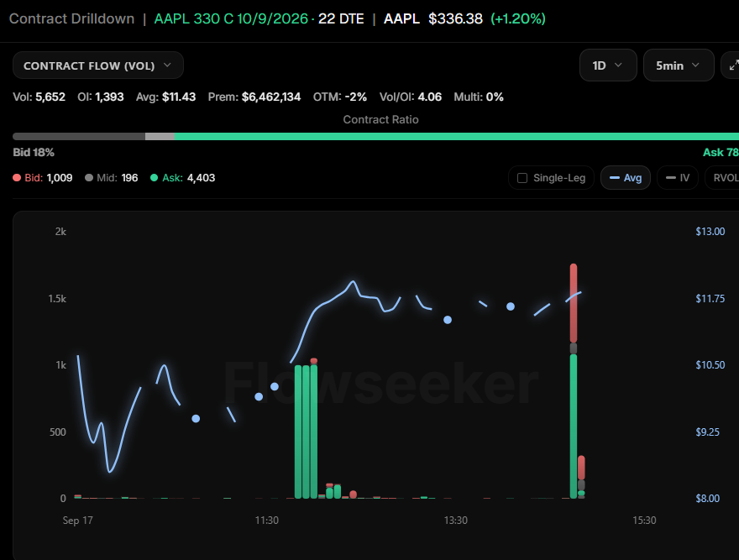
Task: Click the OTM: -2% statistic
Action: (x=340, y=97)
